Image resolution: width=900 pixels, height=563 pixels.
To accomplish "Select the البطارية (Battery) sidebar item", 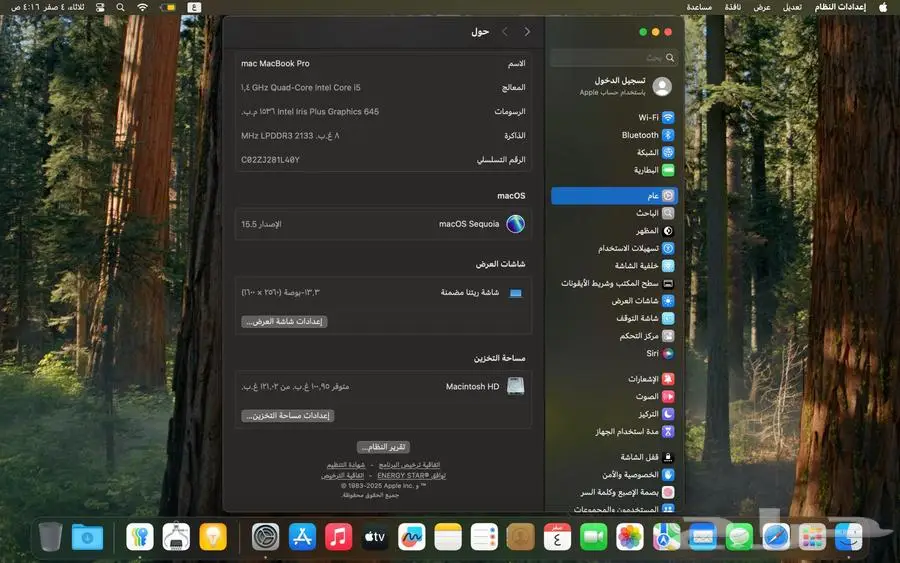I will pos(614,170).
